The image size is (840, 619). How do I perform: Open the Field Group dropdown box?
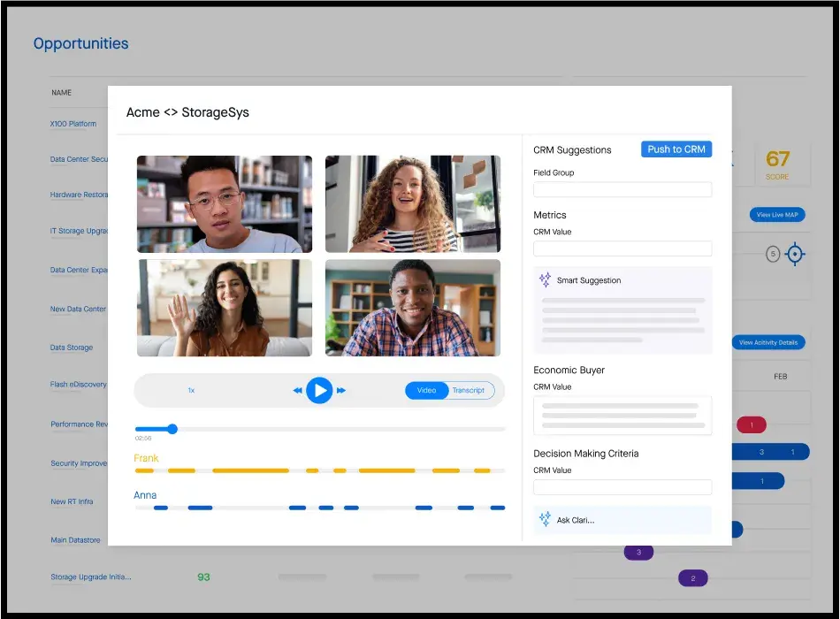[622, 189]
